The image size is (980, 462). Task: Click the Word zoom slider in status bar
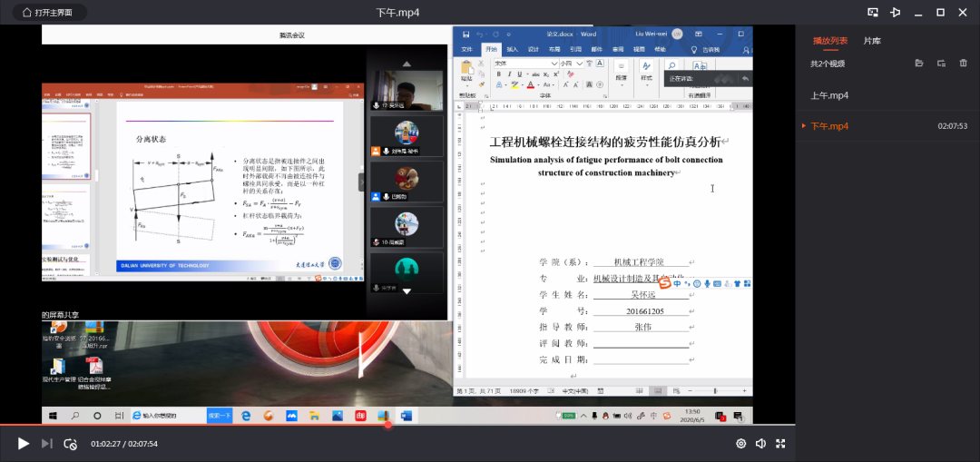click(x=716, y=390)
